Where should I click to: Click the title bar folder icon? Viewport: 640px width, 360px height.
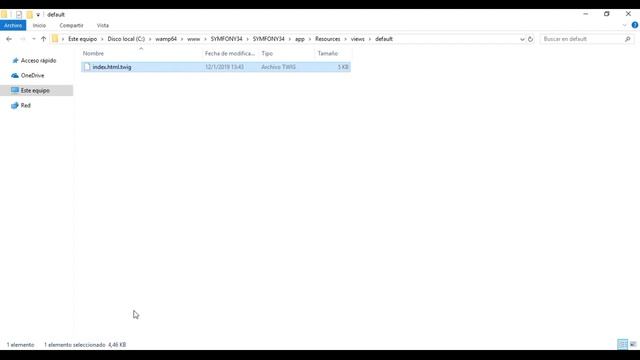[4, 15]
